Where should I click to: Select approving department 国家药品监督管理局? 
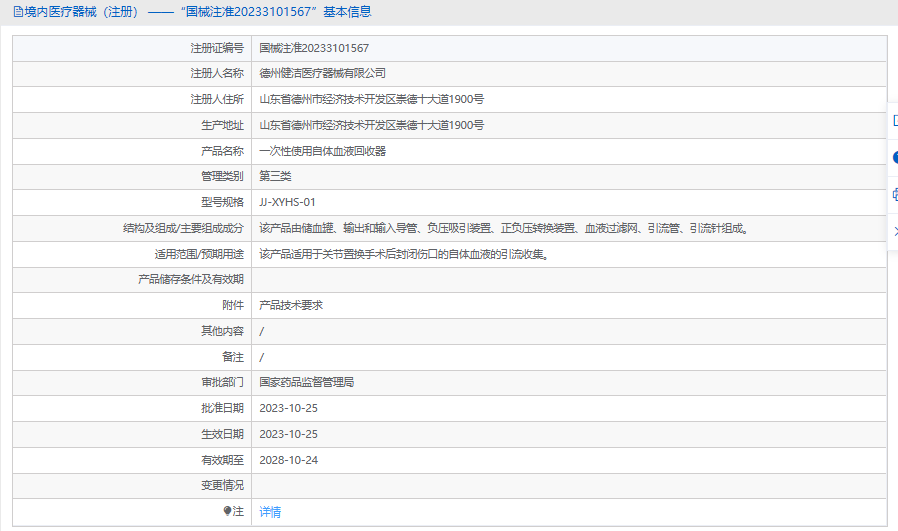pos(306,382)
